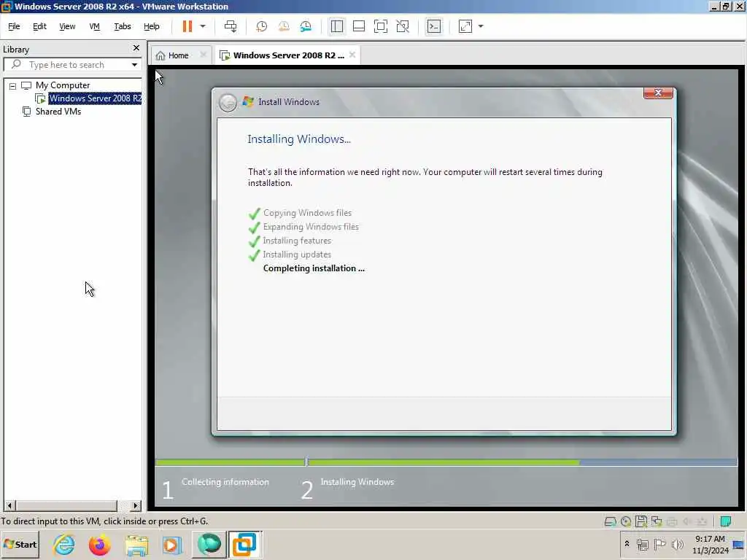Show hidden system tray icons
Image resolution: width=747 pixels, height=560 pixels.
click(x=627, y=544)
